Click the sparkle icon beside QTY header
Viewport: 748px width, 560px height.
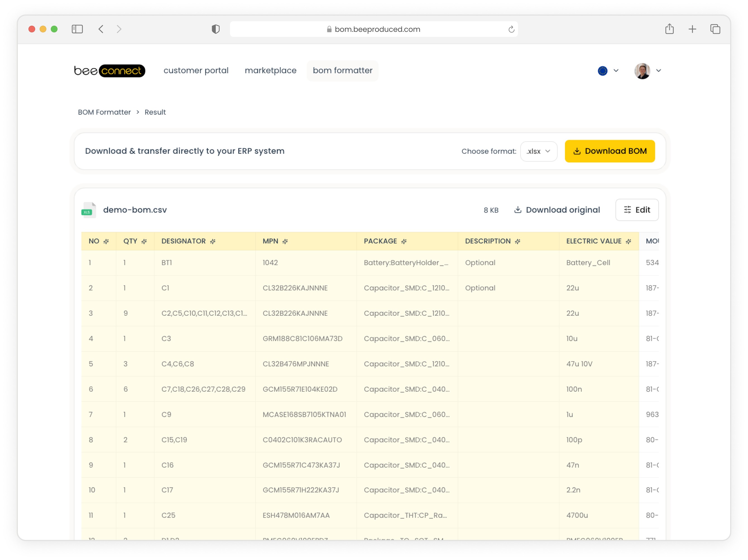tap(144, 241)
